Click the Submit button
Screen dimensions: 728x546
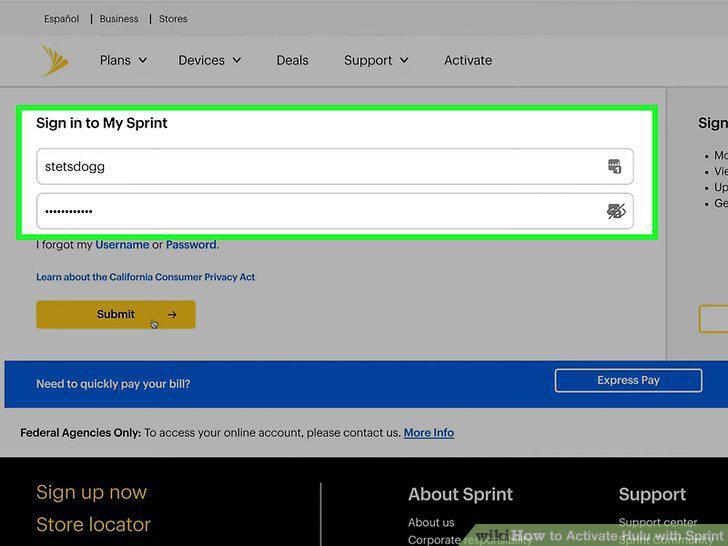coord(116,314)
